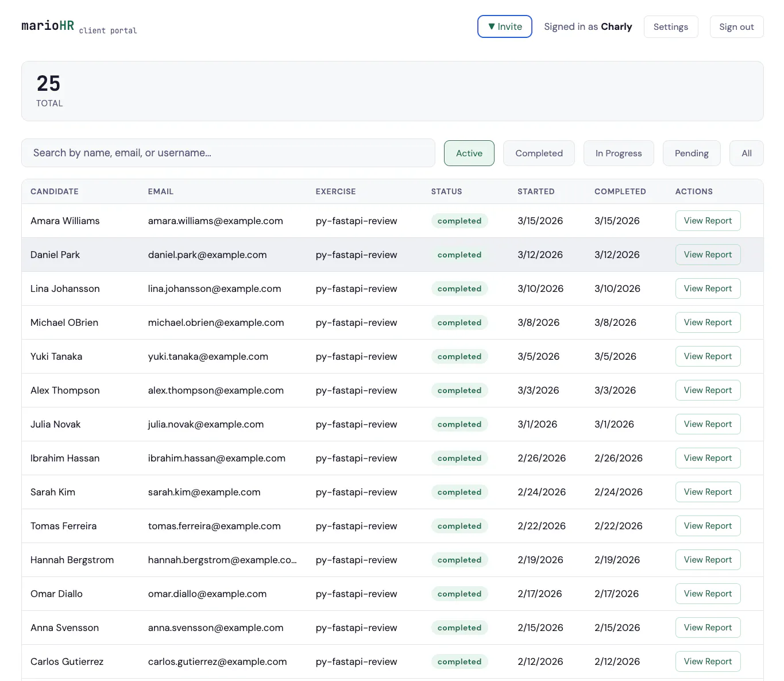Click the truncated Hannah Bergstrom email
784x681 pixels.
[x=222, y=560]
